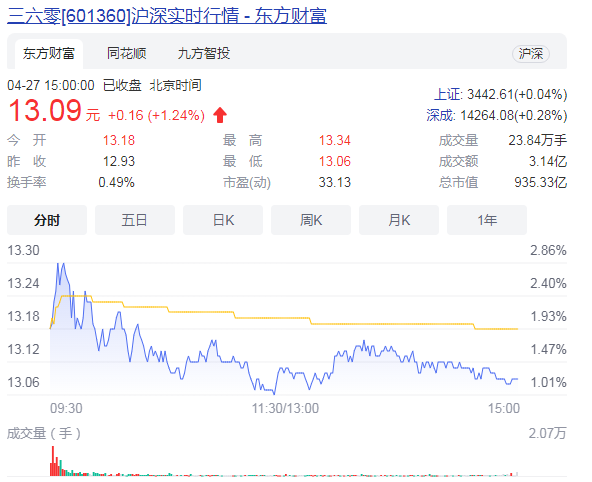Click the 总市值 value 935.33亿
Viewport: 592px width, 482px height.
pos(541,183)
